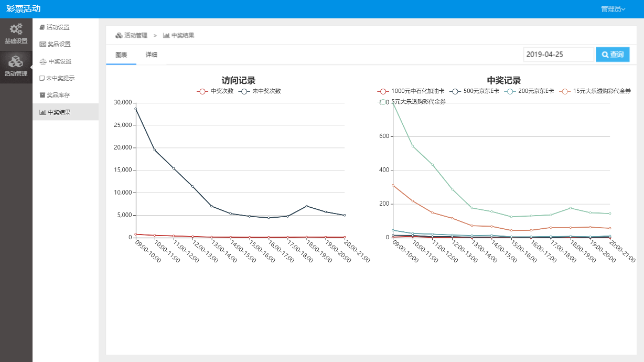Image resolution: width=644 pixels, height=362 pixels.
Task: Open 未中奖提示 settings
Action: tap(57, 78)
